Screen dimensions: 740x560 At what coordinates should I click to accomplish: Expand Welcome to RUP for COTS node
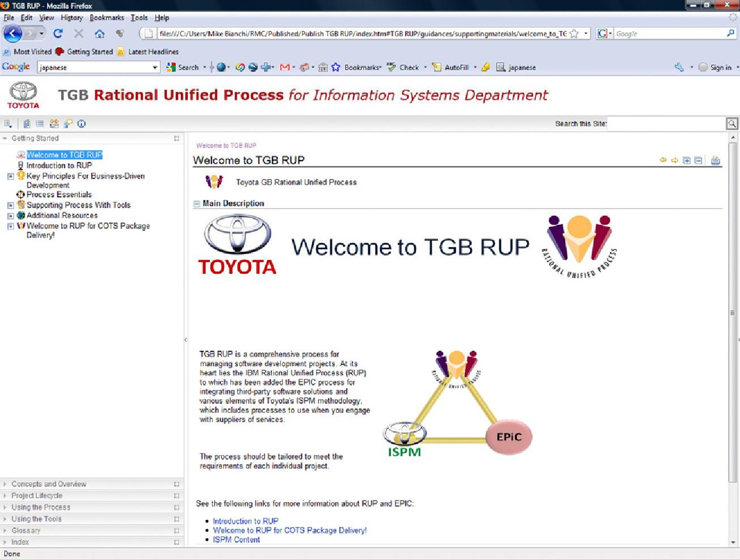[x=10, y=226]
